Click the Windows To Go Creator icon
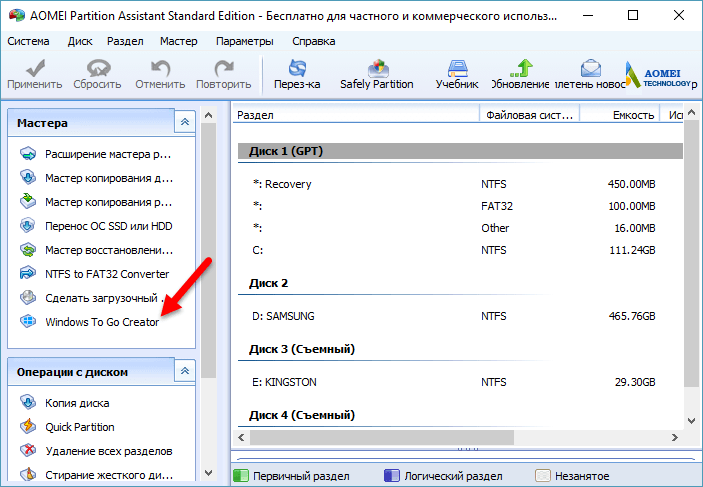703x487 pixels. click(x=28, y=322)
